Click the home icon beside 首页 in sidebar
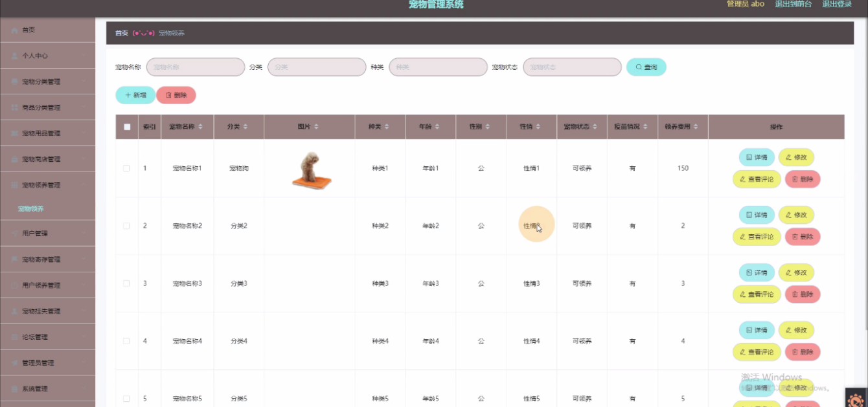 (15, 30)
